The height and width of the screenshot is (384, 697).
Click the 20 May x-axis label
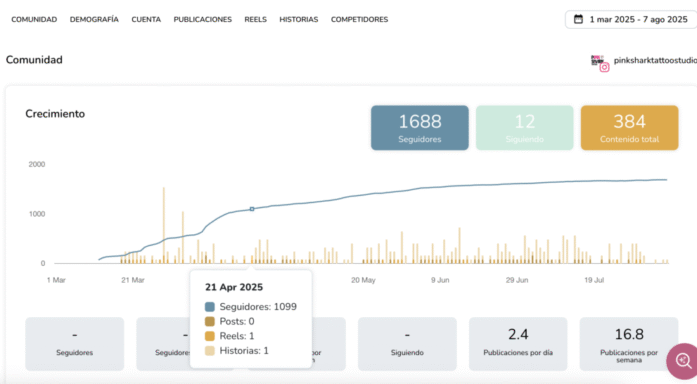pos(363,280)
